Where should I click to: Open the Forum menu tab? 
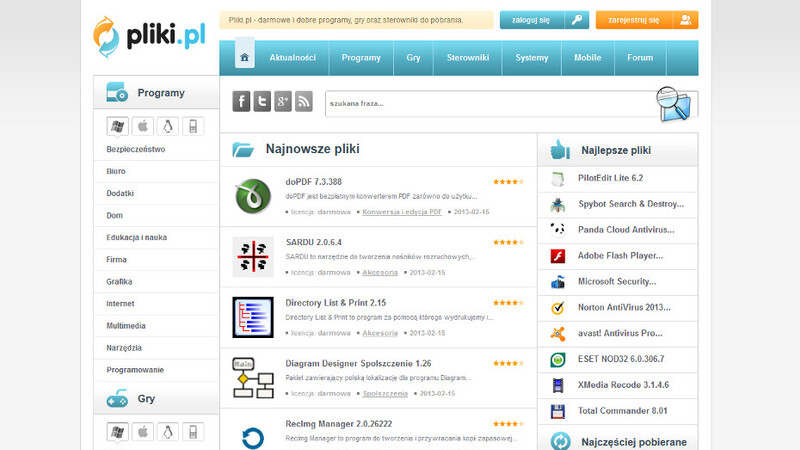click(x=640, y=58)
